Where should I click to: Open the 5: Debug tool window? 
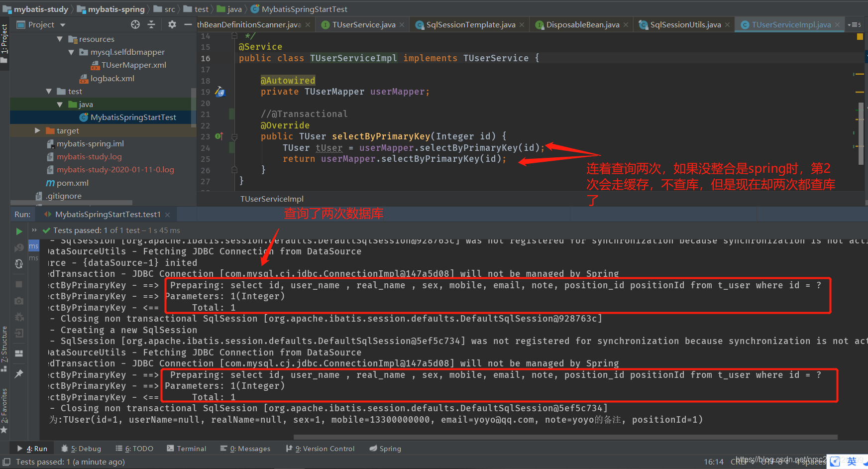point(81,449)
